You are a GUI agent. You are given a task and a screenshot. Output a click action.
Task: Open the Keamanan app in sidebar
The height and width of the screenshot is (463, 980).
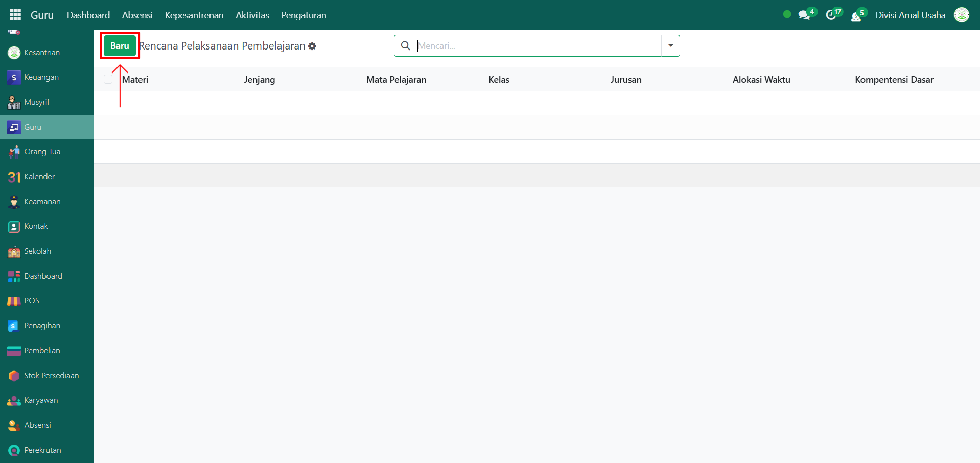point(42,202)
